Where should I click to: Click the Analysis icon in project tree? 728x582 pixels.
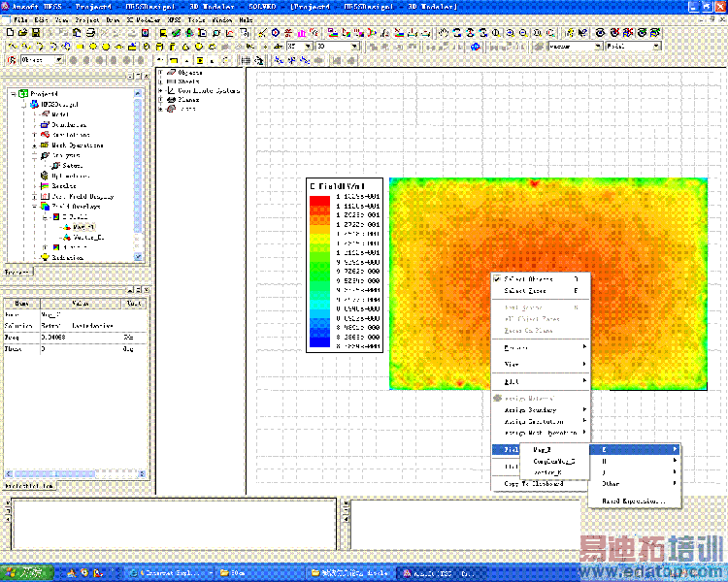click(44, 155)
